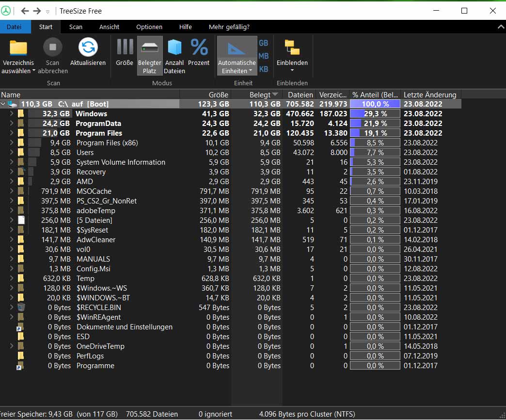Click the PerfLogs folder icon
The height and width of the screenshot is (420, 506).
click(x=21, y=356)
